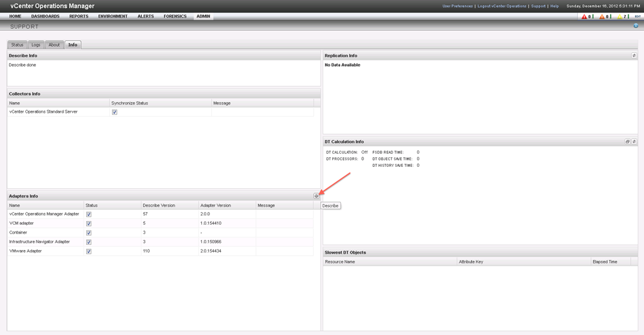Click the left icon in DT Calculation Info header

point(628,142)
